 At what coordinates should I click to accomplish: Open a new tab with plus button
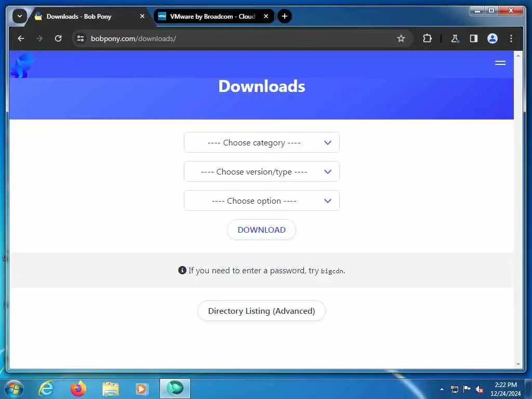point(285,16)
